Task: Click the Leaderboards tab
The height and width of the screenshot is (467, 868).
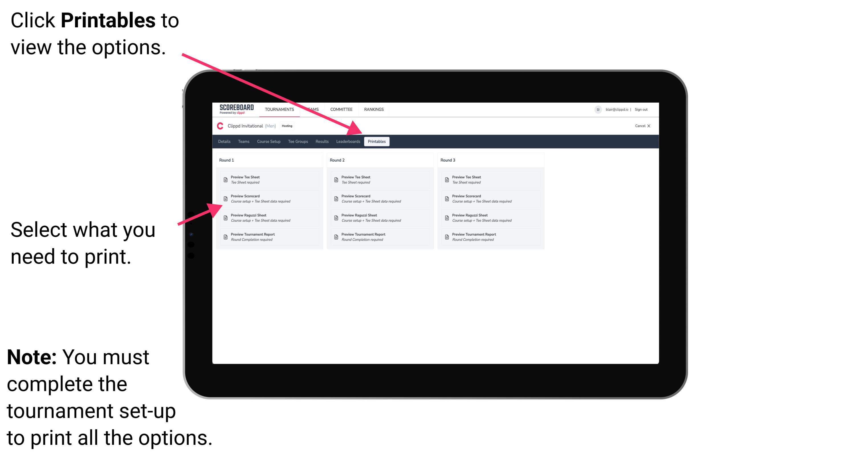Action: (x=347, y=142)
